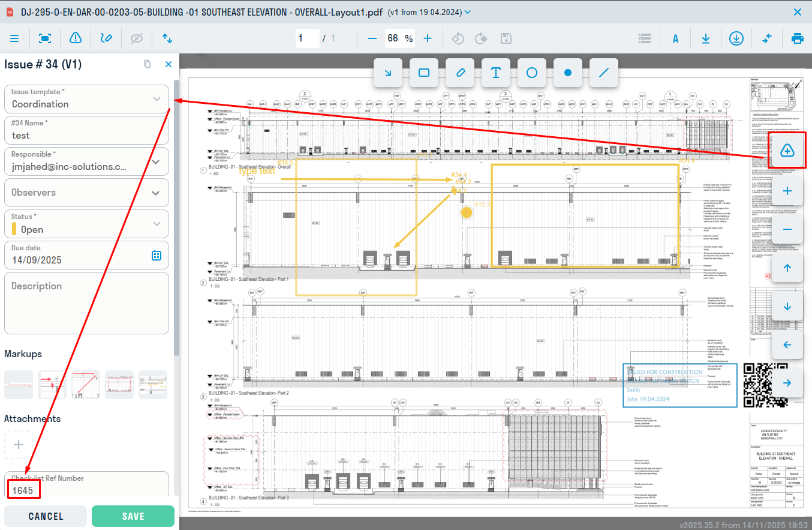Click the floating plus button on right
Viewport: 812px width, 530px height.
click(788, 191)
